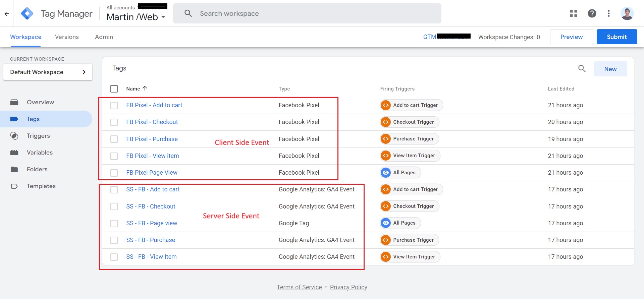The width and height of the screenshot is (644, 299).
Task: Click the Templates sidebar icon
Action: (x=14, y=186)
